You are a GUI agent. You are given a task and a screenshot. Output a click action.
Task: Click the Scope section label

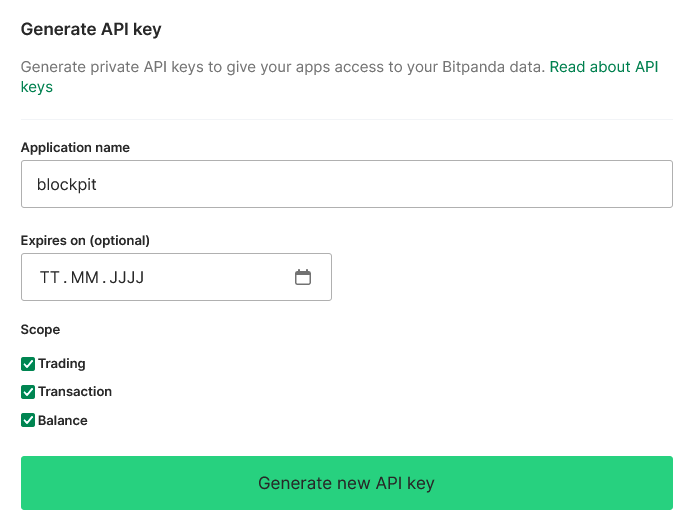[40, 329]
